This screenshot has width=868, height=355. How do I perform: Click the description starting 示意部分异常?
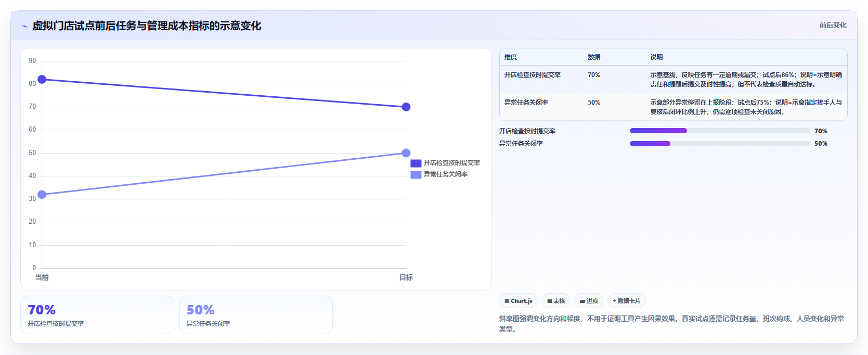point(746,107)
